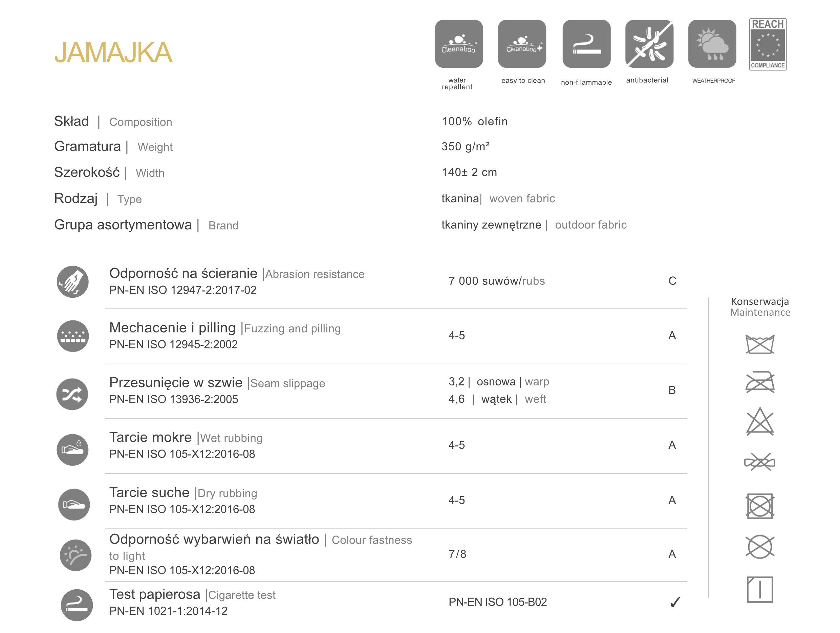
Task: Click the wet rubbing icon
Action: point(72,449)
